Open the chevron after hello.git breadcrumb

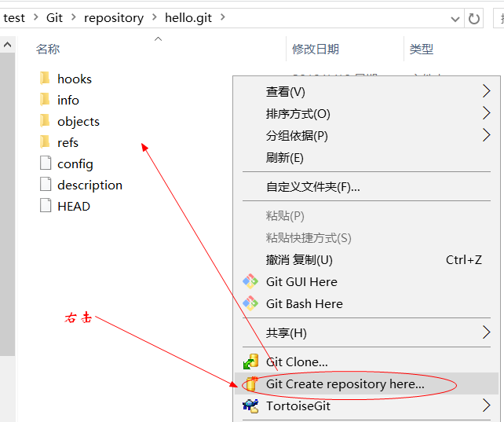coord(222,17)
